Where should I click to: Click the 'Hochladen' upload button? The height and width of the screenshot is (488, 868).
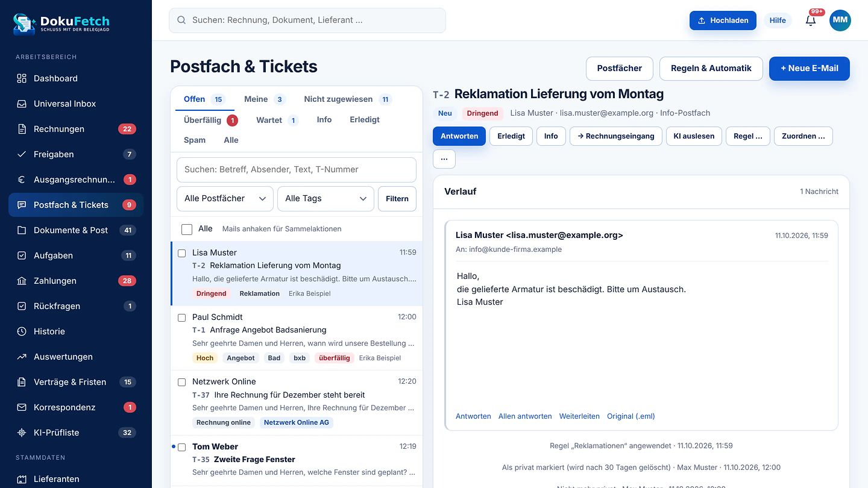tap(723, 20)
